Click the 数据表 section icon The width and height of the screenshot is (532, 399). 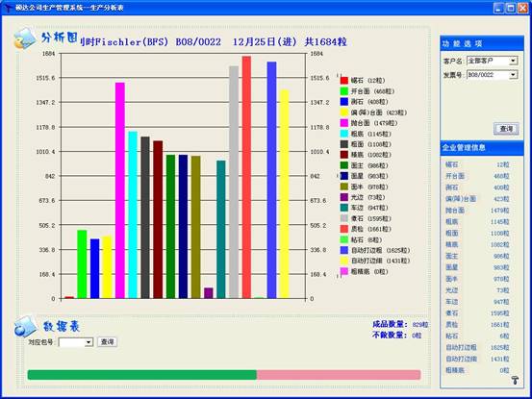[25, 327]
